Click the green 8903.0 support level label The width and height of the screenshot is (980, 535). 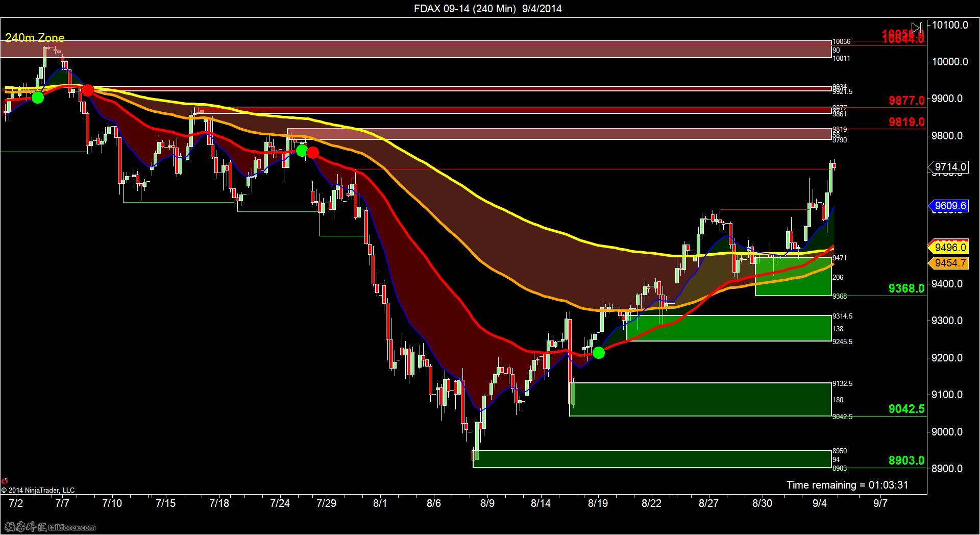906,460
